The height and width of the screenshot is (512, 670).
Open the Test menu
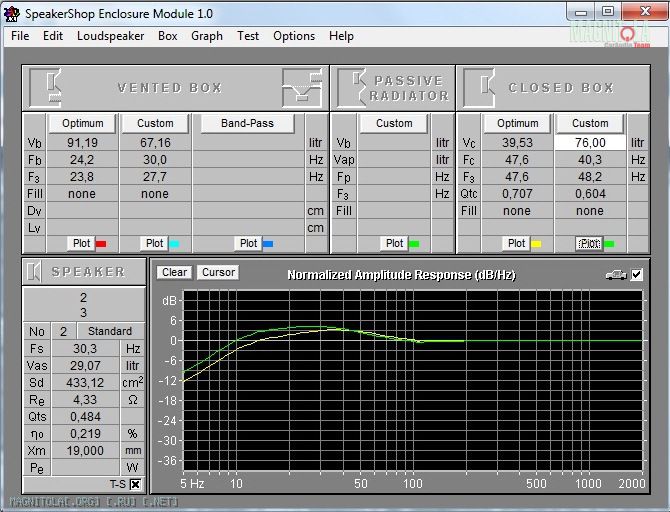pyautogui.click(x=248, y=36)
